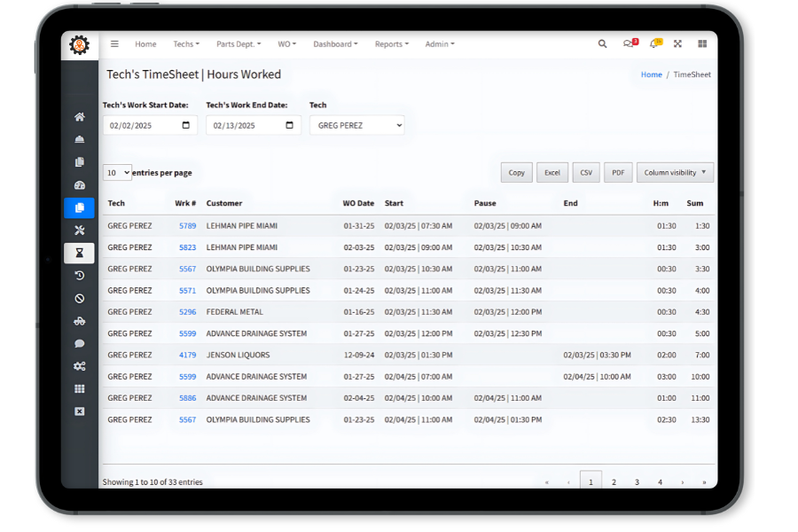The height and width of the screenshot is (532, 798).
Task: Open the WO dropdown menu
Action: coord(287,43)
